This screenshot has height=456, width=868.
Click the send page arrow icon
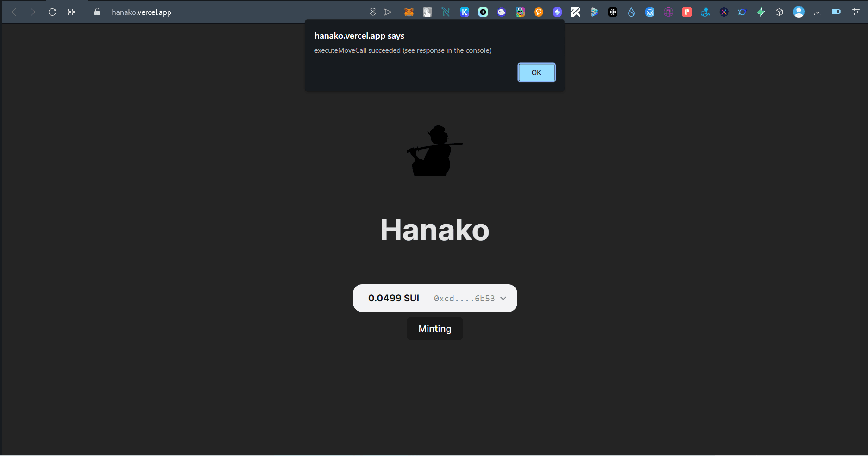click(388, 12)
